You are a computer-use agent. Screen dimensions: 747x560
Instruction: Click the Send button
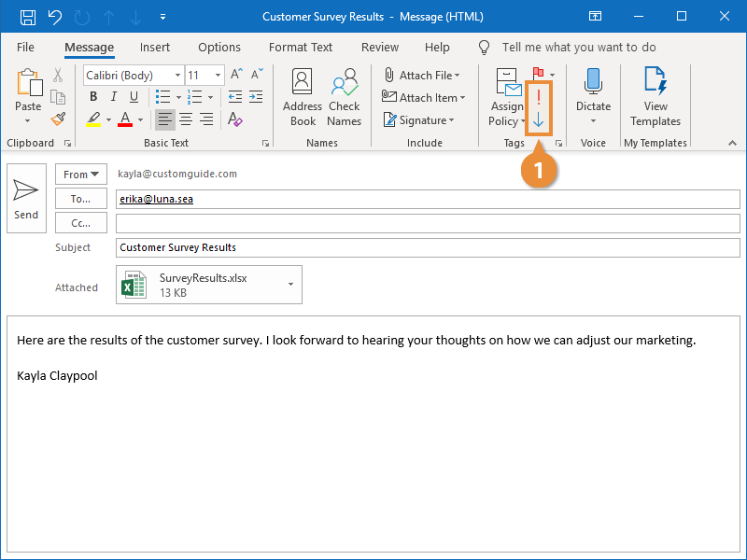26,199
